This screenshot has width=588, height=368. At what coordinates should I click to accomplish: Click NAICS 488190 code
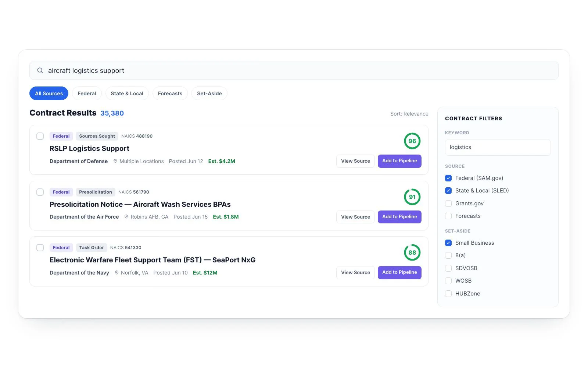click(137, 136)
